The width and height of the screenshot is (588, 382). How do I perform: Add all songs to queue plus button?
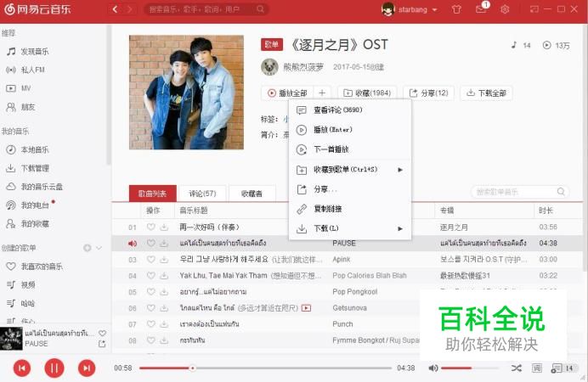(x=322, y=93)
